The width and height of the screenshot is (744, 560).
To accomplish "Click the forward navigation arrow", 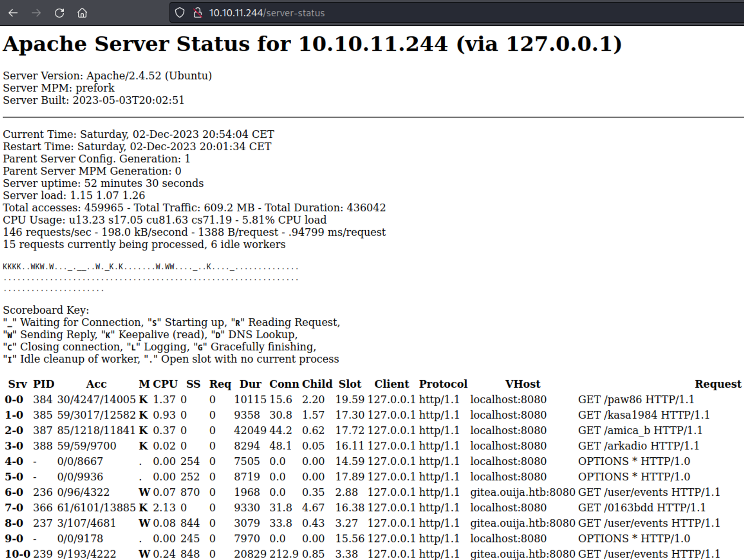I will [x=36, y=13].
